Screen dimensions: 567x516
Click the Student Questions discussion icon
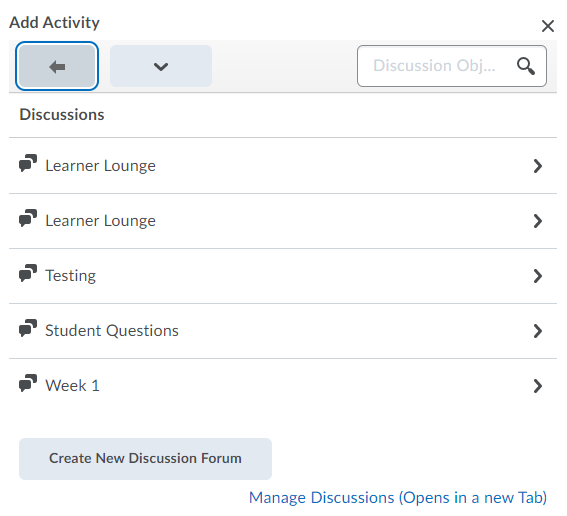click(x=28, y=328)
